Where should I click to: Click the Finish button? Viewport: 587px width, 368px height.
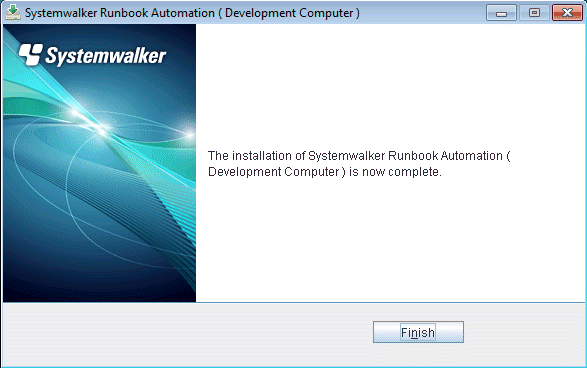click(x=418, y=332)
